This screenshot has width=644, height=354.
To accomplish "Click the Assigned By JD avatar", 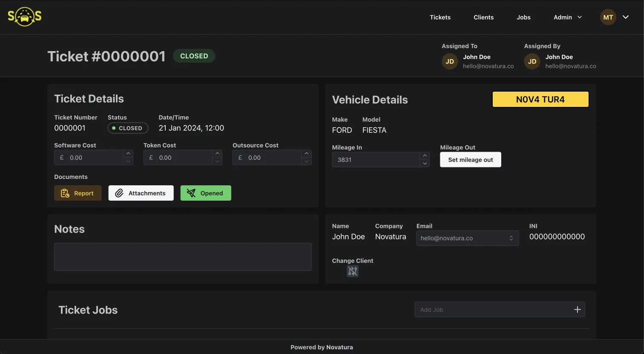I will [532, 61].
